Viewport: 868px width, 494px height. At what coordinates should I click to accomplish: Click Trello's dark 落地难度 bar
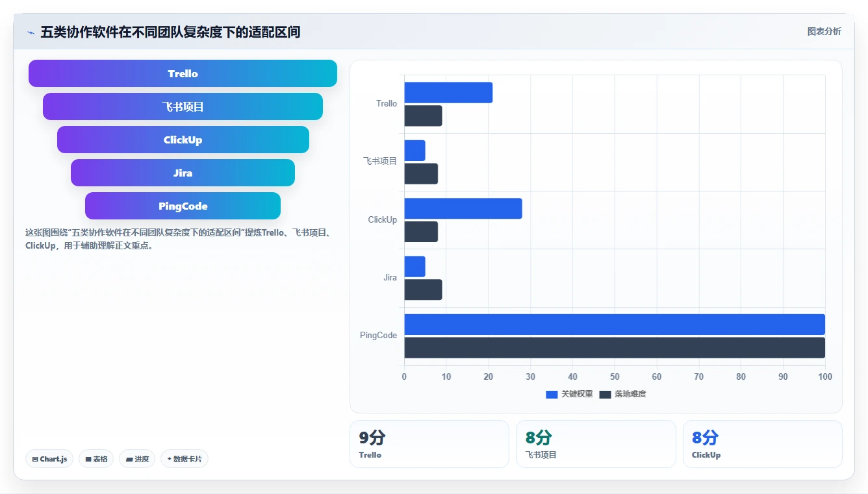click(x=423, y=116)
